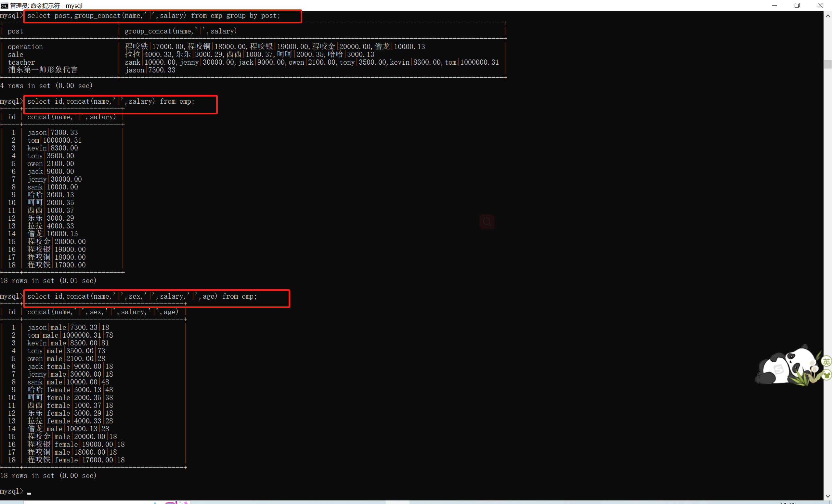
Task: Close the mysql command prompt window
Action: point(820,6)
